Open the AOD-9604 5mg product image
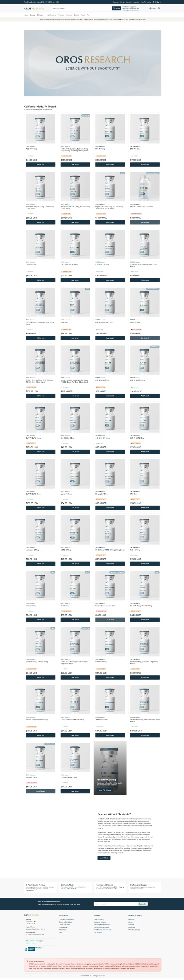This screenshot has width=184, height=980. click(x=40, y=128)
